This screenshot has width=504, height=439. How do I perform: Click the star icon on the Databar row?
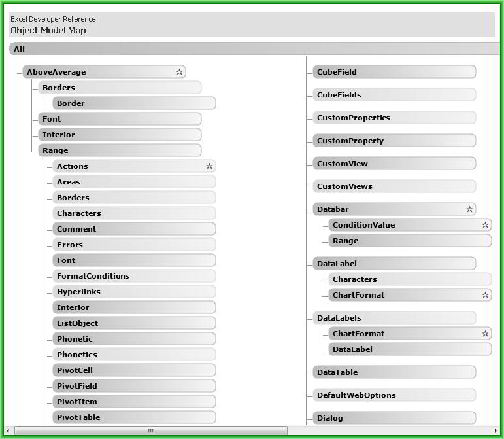point(469,209)
